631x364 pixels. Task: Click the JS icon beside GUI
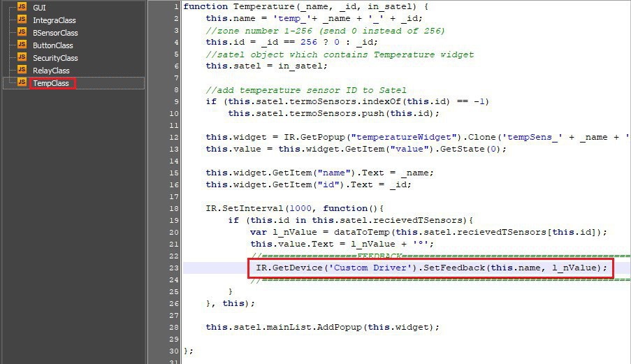click(x=22, y=8)
